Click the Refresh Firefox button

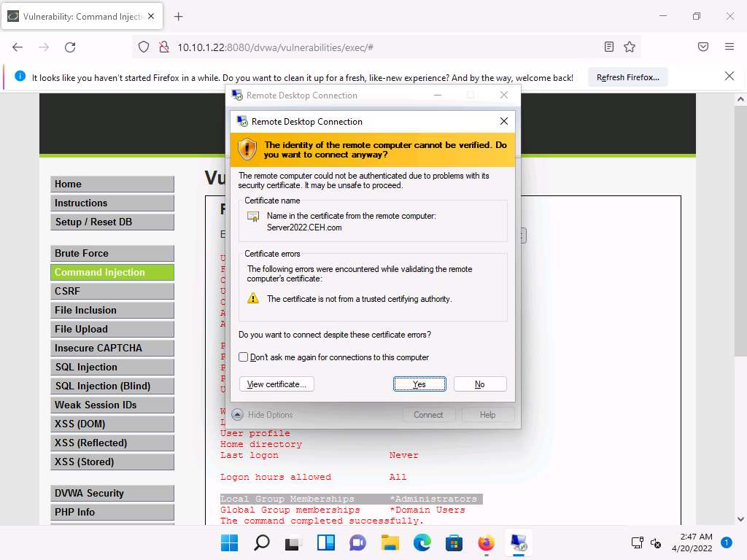click(x=627, y=77)
